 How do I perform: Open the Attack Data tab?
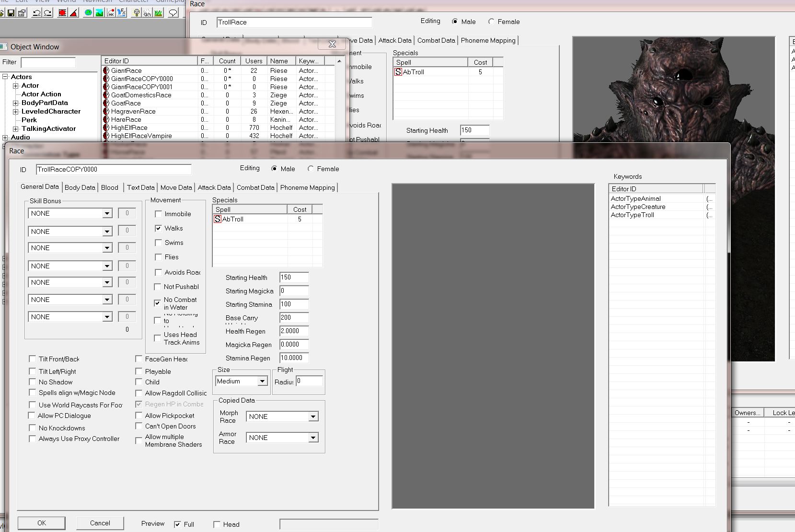coord(214,187)
